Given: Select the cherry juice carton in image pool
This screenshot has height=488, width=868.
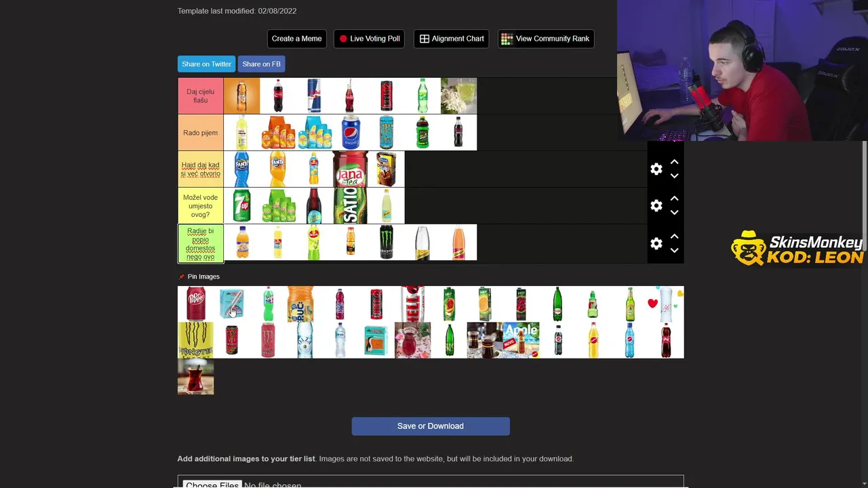Looking at the screenshot, I should click(521, 304).
